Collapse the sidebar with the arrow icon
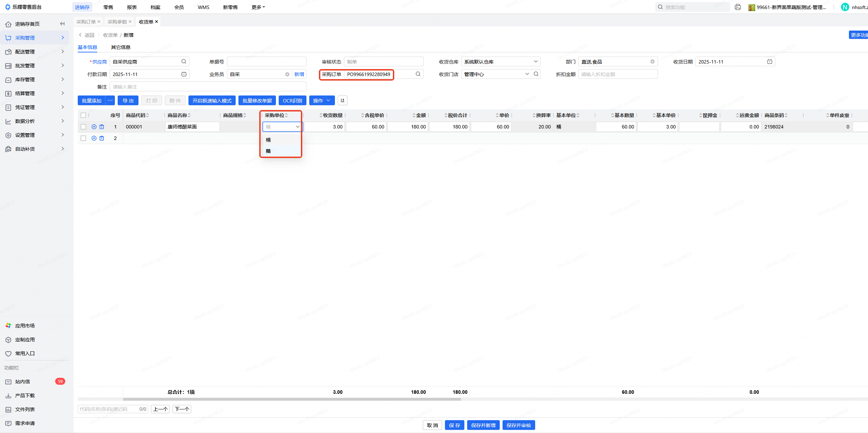 tap(62, 24)
